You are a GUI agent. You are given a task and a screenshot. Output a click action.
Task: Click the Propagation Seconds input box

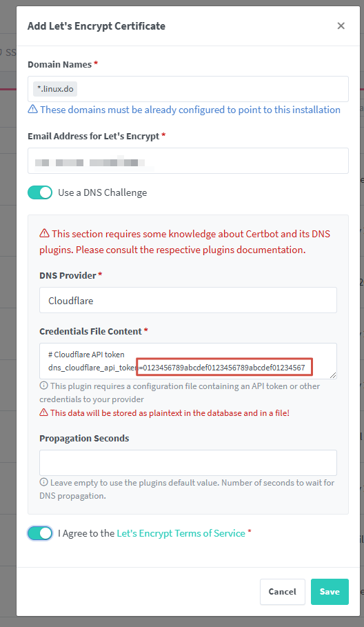coord(188,463)
